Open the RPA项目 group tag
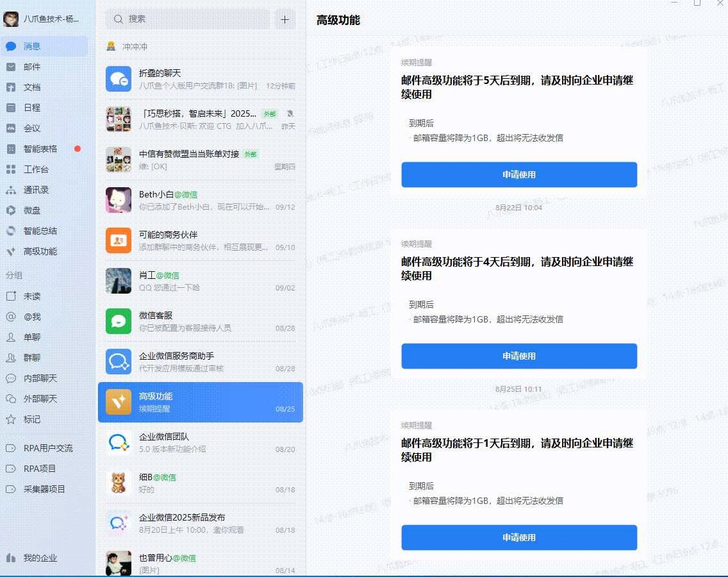This screenshot has height=577, width=728. 44,468
